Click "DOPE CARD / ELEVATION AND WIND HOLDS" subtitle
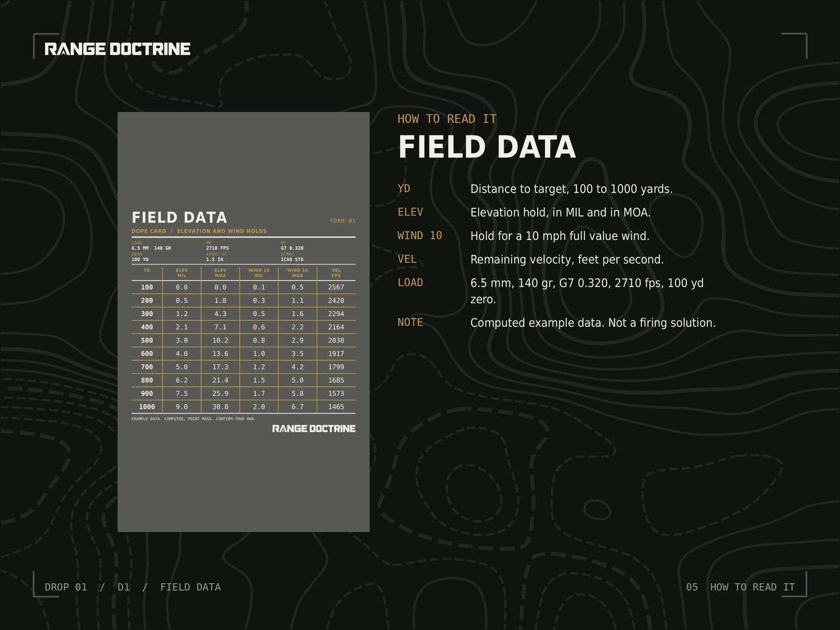The height and width of the screenshot is (630, 840). pos(199,231)
